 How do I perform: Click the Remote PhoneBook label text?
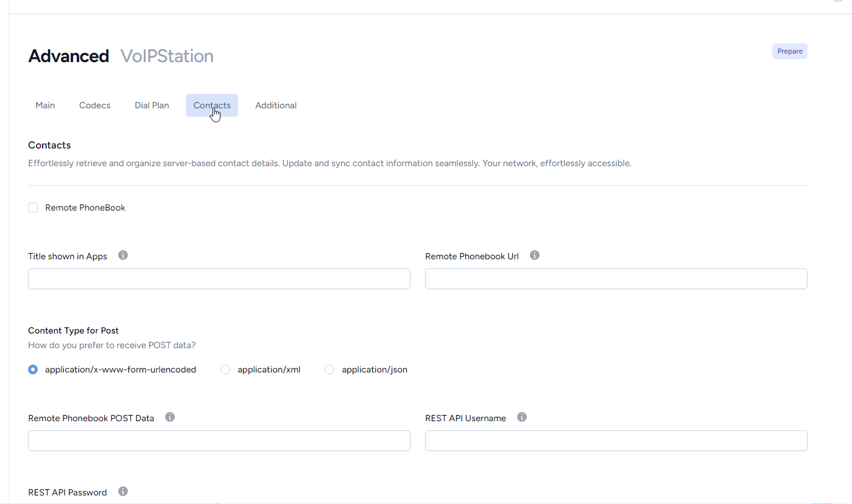[85, 208]
